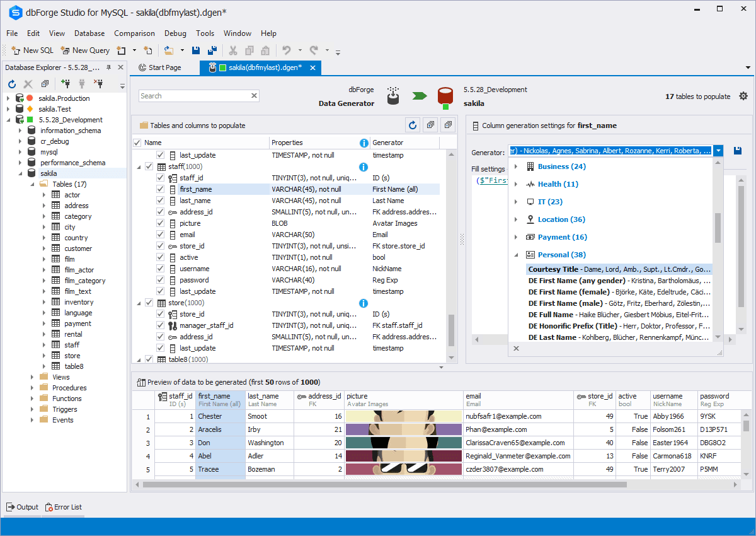
Task: Expand the sakila.Production connection node
Action: pos(8,98)
